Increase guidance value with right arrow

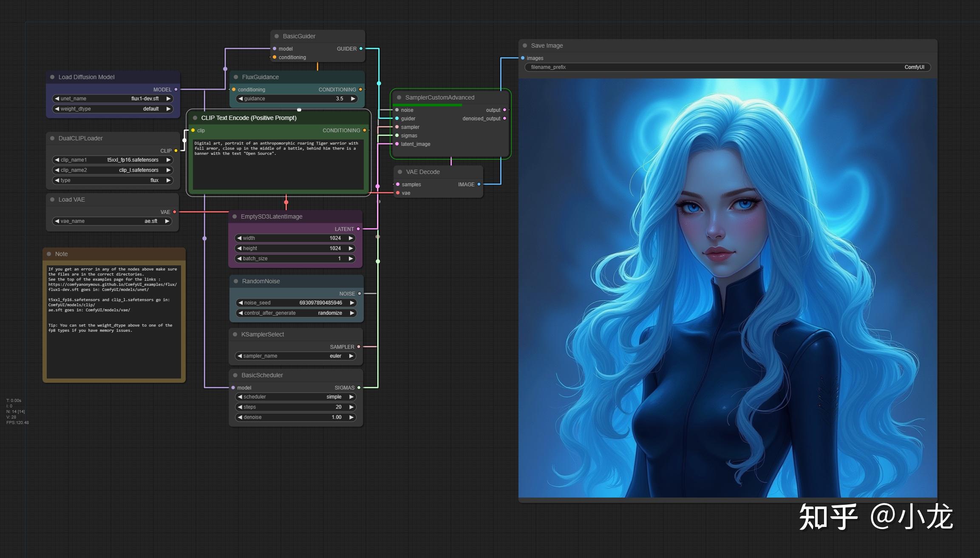pyautogui.click(x=353, y=99)
